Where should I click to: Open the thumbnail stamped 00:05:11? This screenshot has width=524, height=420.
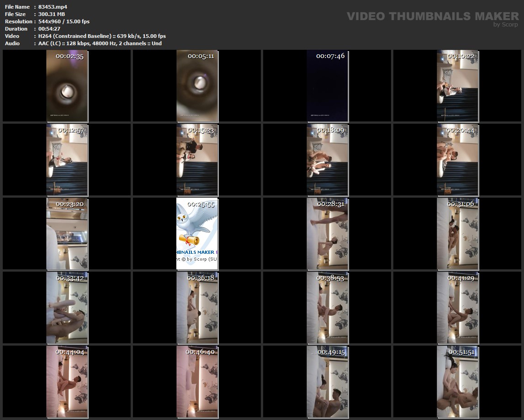(x=197, y=86)
